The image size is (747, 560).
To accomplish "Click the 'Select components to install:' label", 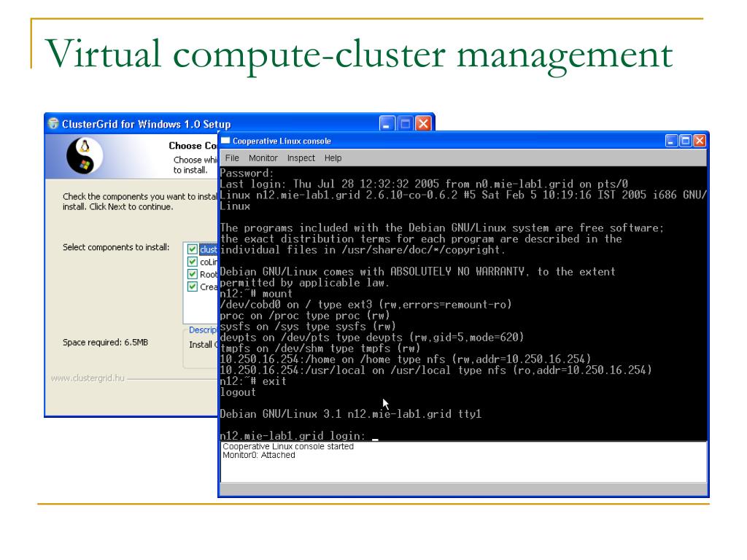I will pyautogui.click(x=116, y=247).
